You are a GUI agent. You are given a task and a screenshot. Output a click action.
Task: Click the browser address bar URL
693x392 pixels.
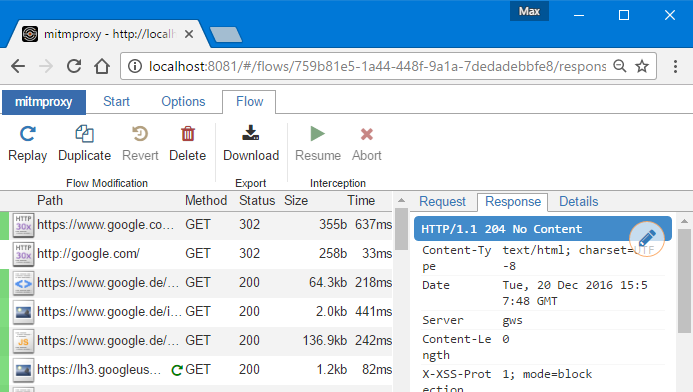[x=377, y=66]
